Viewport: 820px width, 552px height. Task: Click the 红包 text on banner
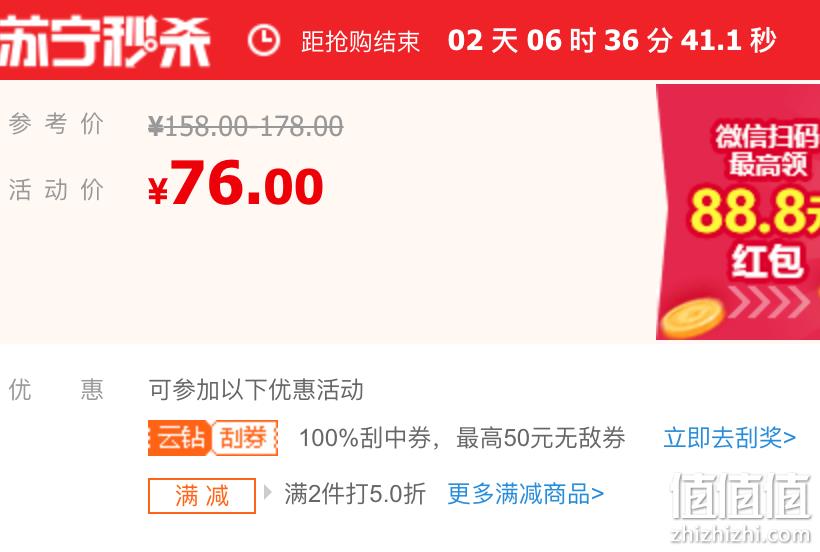click(x=767, y=260)
